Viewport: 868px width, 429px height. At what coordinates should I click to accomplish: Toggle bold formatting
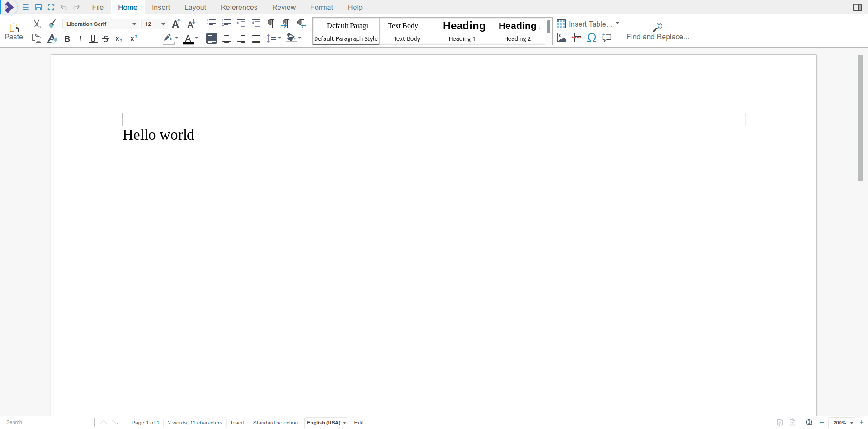point(67,39)
